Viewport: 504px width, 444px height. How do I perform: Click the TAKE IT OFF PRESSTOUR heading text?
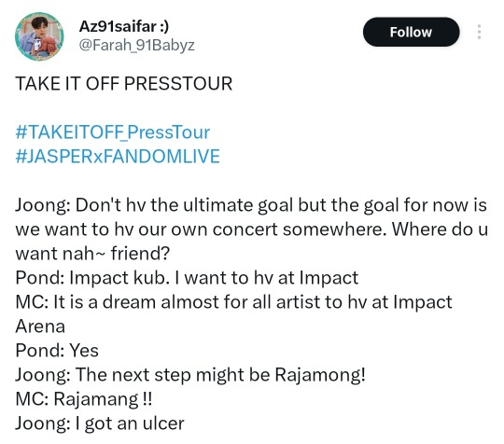[x=123, y=84]
